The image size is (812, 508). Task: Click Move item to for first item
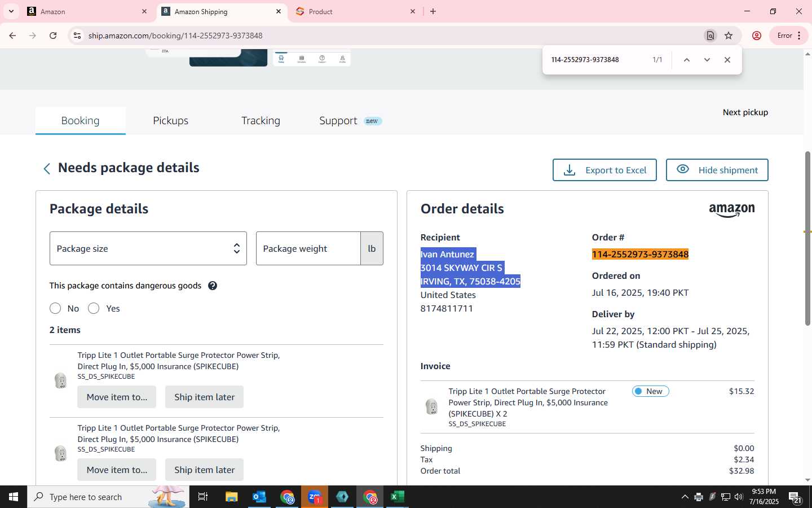click(117, 397)
